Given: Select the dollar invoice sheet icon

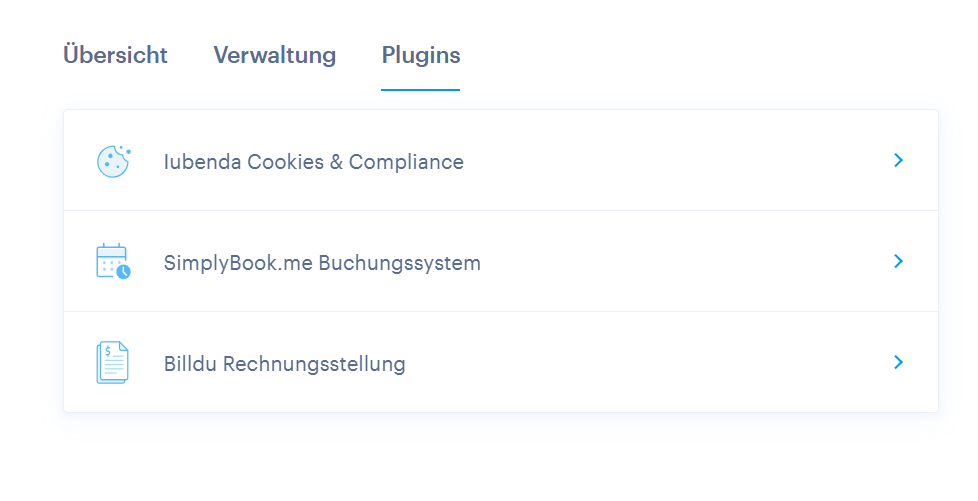Looking at the screenshot, I should click(112, 362).
